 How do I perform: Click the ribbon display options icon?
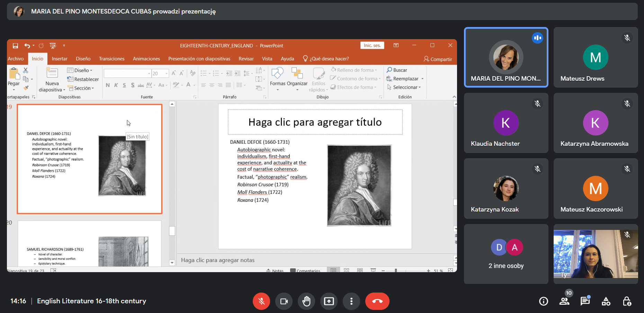[396, 45]
